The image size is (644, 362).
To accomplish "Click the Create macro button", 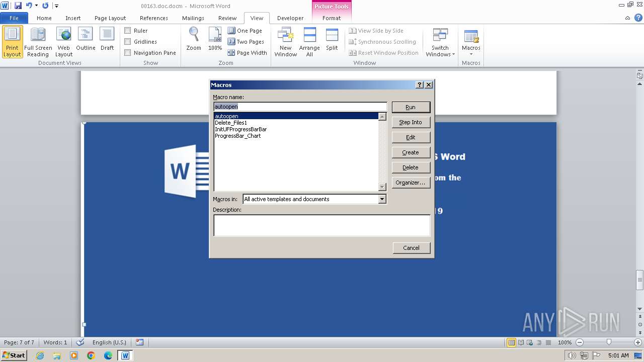I will tap(411, 152).
